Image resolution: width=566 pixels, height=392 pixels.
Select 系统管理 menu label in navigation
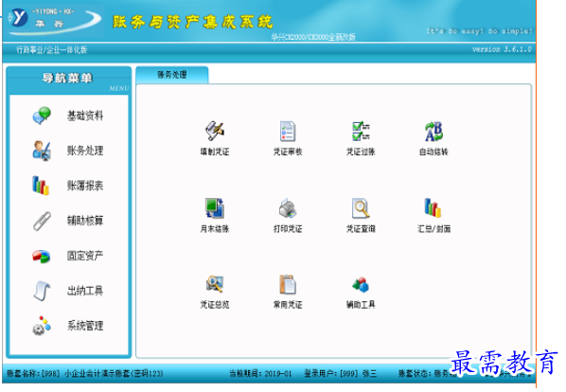click(85, 326)
